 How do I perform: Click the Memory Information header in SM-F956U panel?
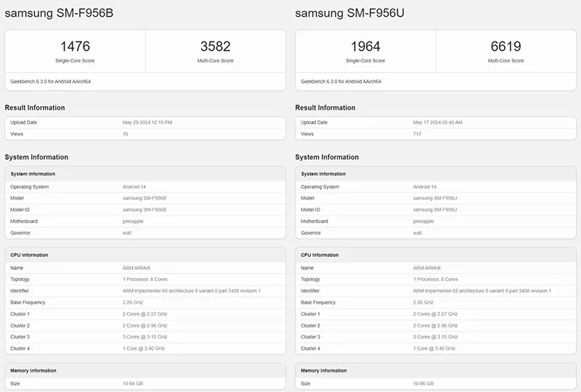pyautogui.click(x=323, y=370)
